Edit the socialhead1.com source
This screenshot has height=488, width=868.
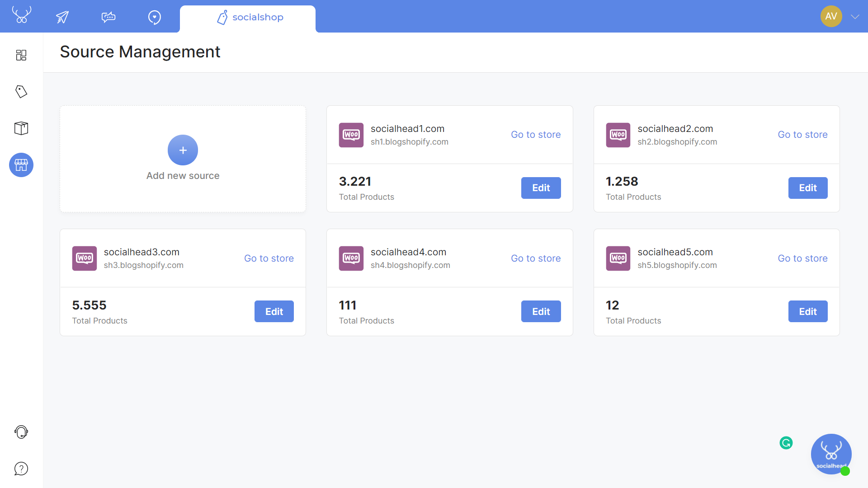[x=541, y=188]
